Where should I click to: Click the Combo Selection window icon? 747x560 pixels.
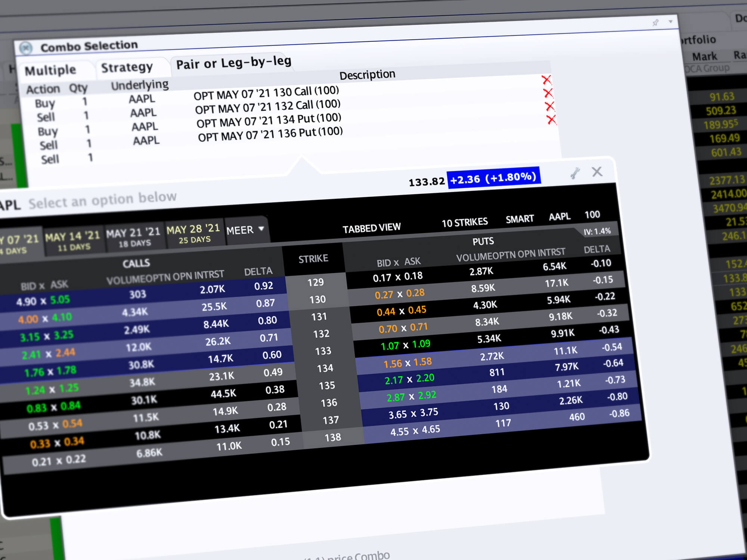pyautogui.click(x=26, y=48)
